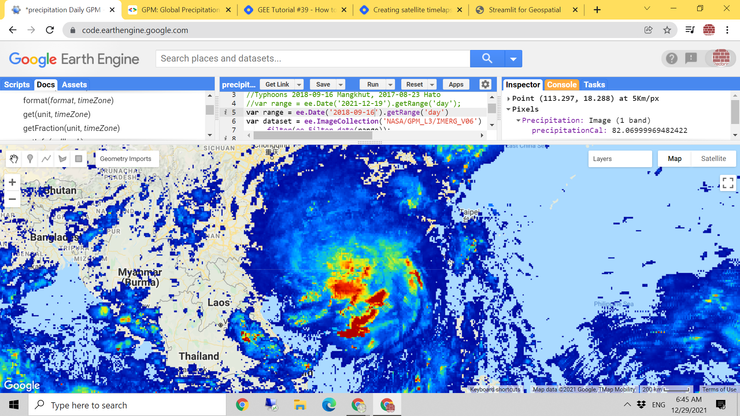Choose the draw line tool
Image resolution: width=740 pixels, height=416 pixels.
46,159
